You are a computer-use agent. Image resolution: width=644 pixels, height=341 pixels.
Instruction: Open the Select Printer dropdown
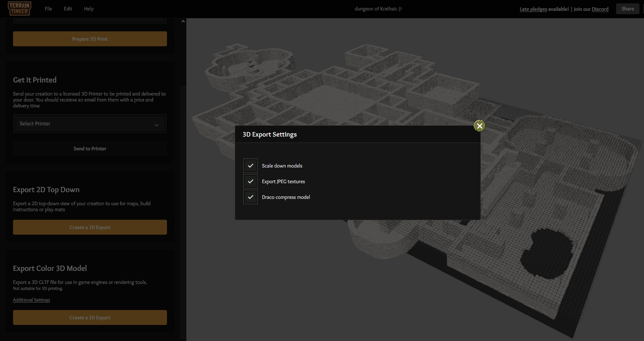click(89, 123)
